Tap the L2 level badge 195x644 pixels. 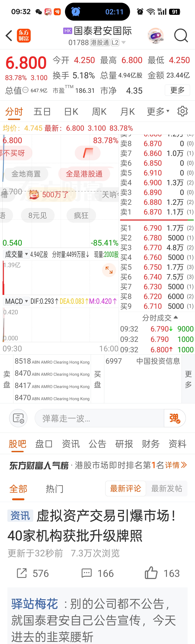(x=115, y=43)
